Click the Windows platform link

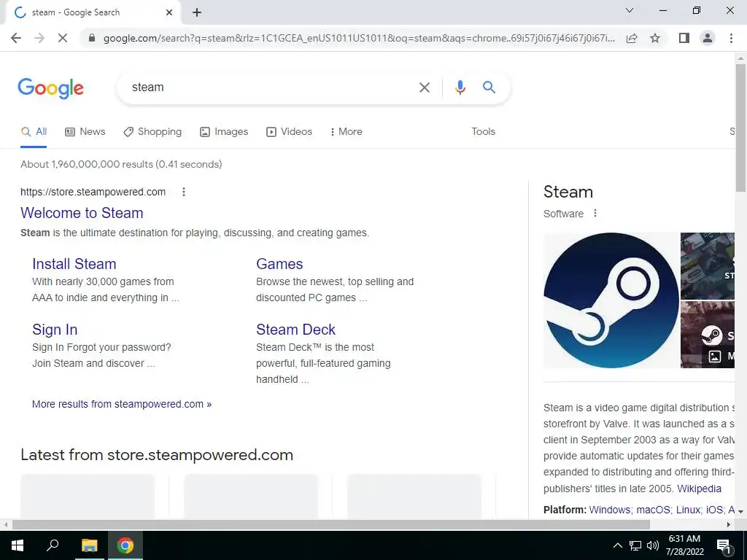coord(610,510)
